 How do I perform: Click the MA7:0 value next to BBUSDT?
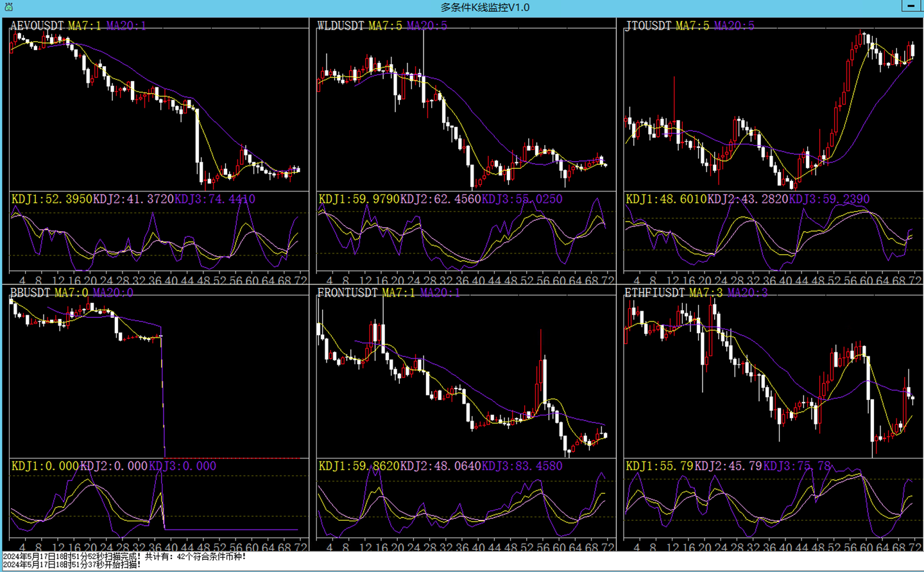[x=71, y=293]
